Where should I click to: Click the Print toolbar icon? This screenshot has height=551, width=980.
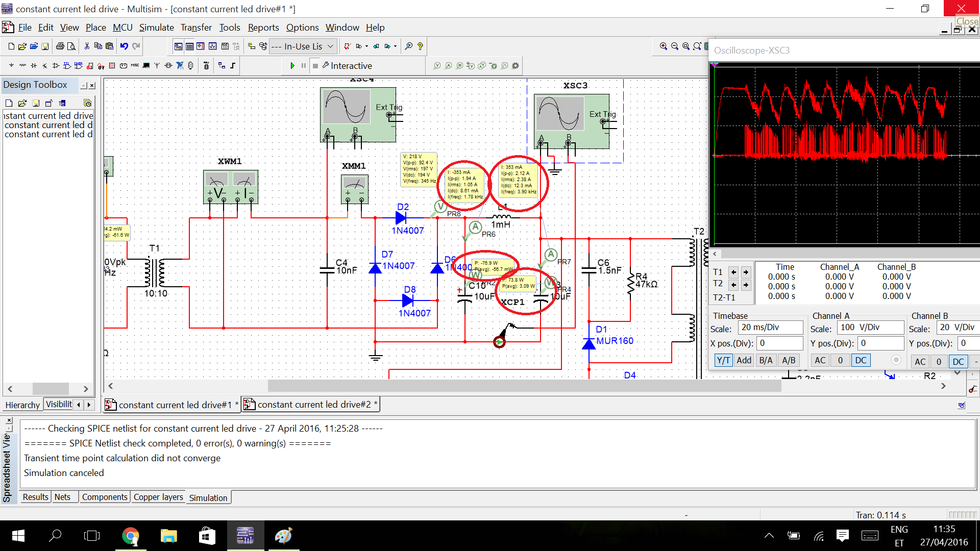tap(60, 46)
